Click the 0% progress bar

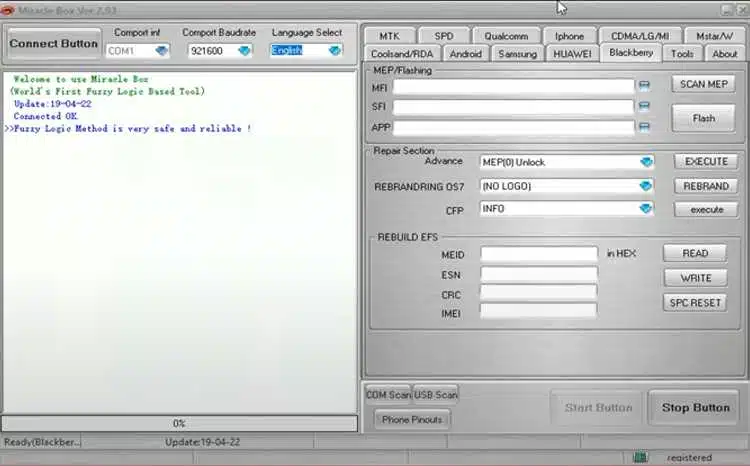[x=179, y=423]
